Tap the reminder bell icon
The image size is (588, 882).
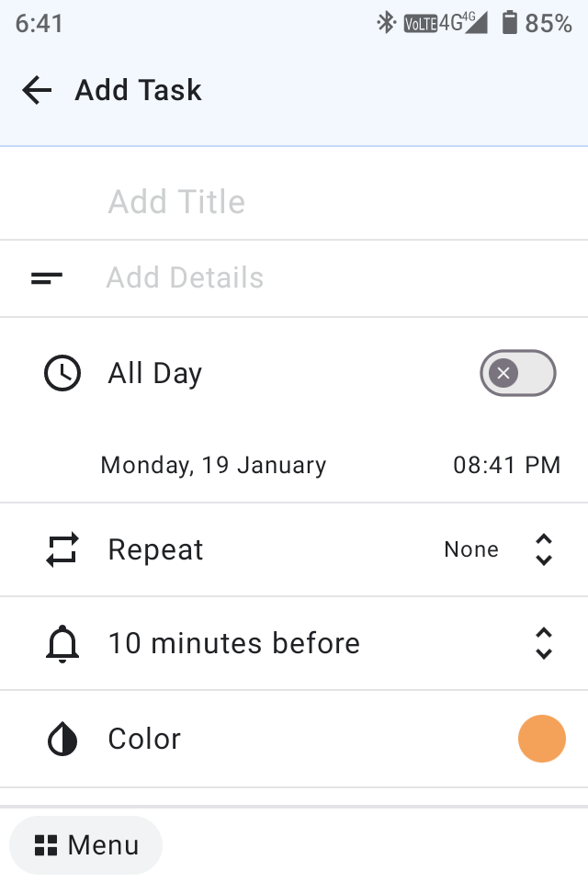coord(62,644)
